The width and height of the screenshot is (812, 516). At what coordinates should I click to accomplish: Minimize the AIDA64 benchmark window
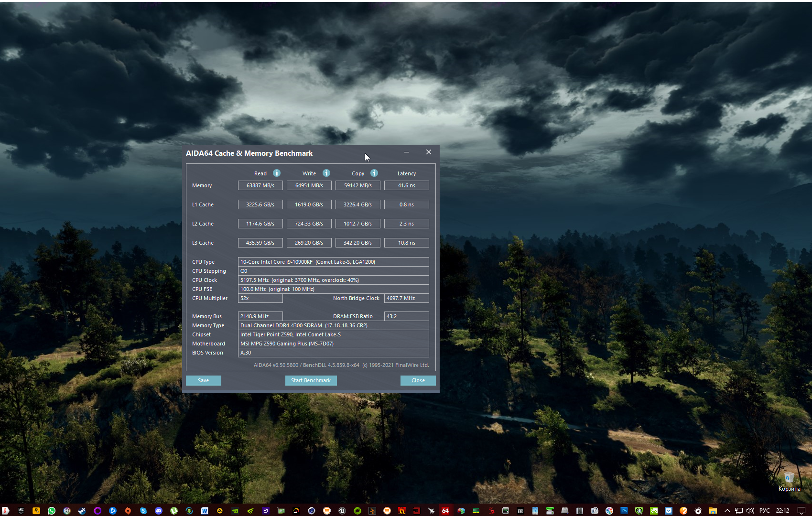(407, 152)
